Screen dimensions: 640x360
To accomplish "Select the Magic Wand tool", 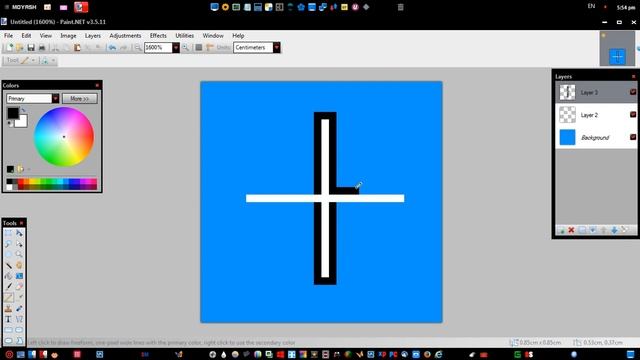I will (x=8, y=265).
